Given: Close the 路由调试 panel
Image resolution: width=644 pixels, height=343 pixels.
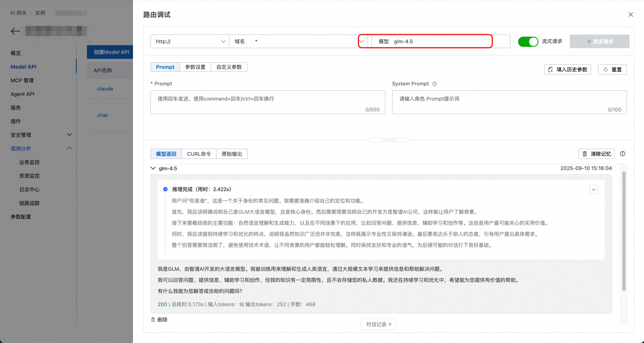Looking at the screenshot, I should point(631,15).
